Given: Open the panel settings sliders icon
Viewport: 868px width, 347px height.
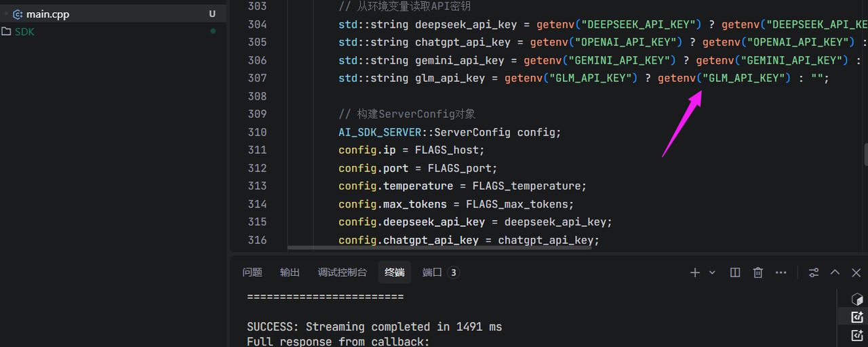Looking at the screenshot, I should pyautogui.click(x=814, y=272).
